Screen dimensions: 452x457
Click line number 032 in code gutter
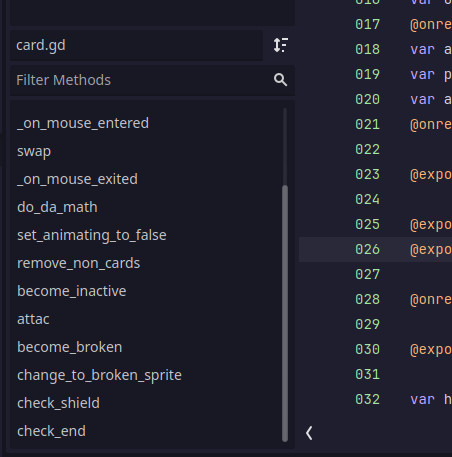pyautogui.click(x=367, y=400)
